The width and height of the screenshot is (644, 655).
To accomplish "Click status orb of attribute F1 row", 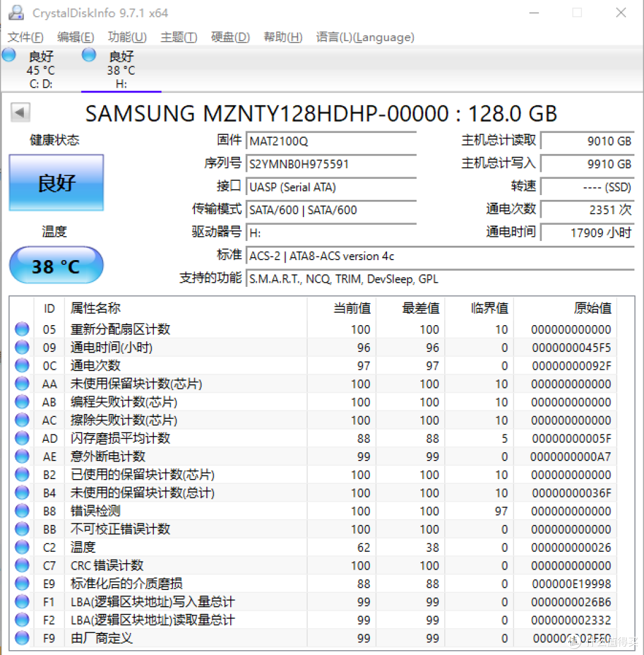I will pos(22,601).
